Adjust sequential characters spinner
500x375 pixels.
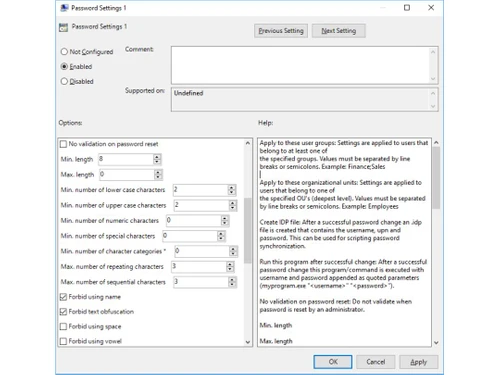coord(232,282)
